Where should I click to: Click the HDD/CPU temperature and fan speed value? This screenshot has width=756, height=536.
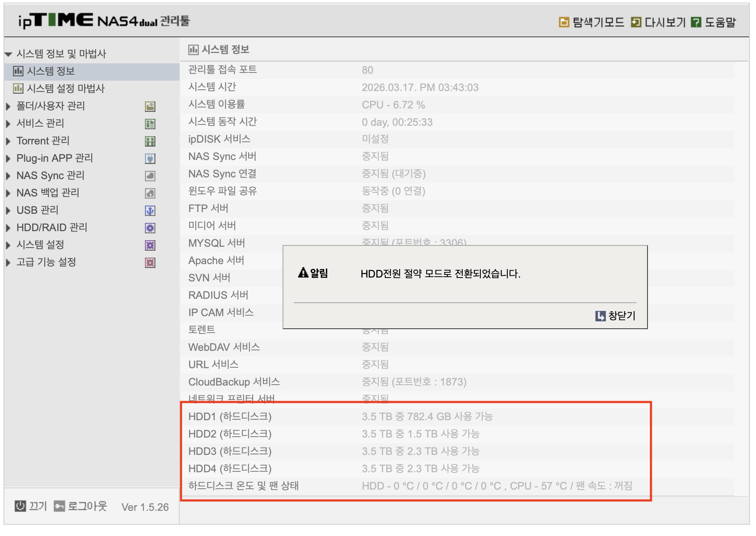click(497, 486)
